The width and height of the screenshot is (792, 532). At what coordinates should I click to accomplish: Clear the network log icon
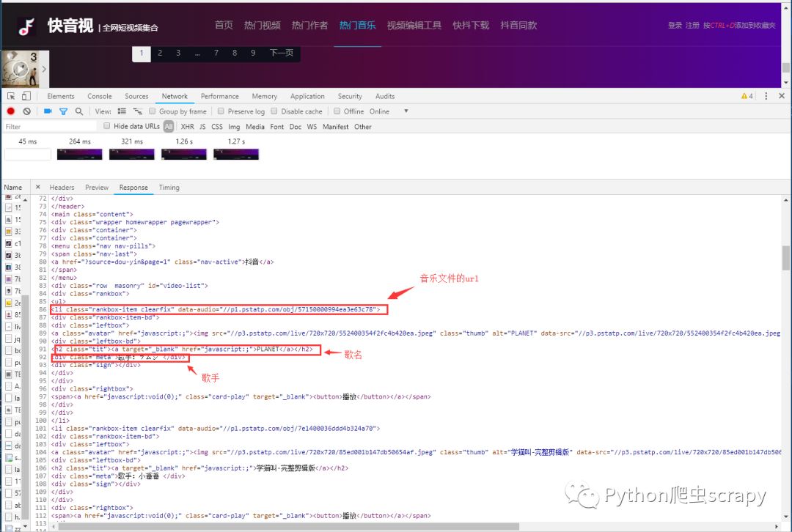pos(27,111)
